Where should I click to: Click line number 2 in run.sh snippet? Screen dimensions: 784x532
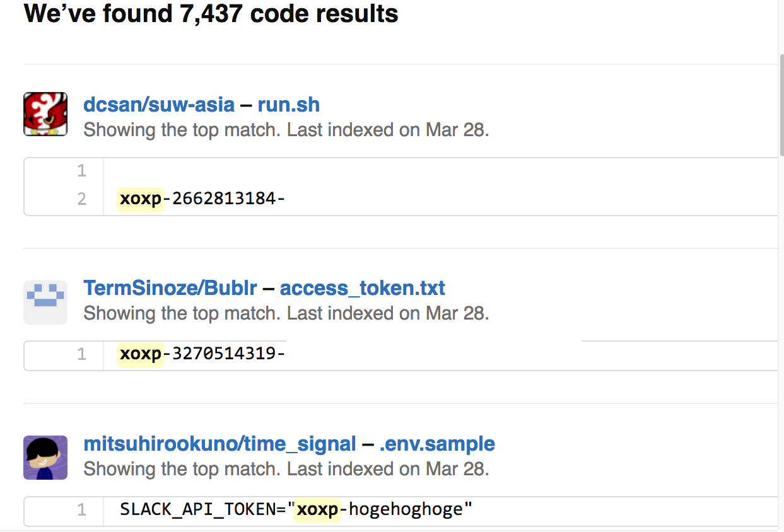click(x=81, y=199)
